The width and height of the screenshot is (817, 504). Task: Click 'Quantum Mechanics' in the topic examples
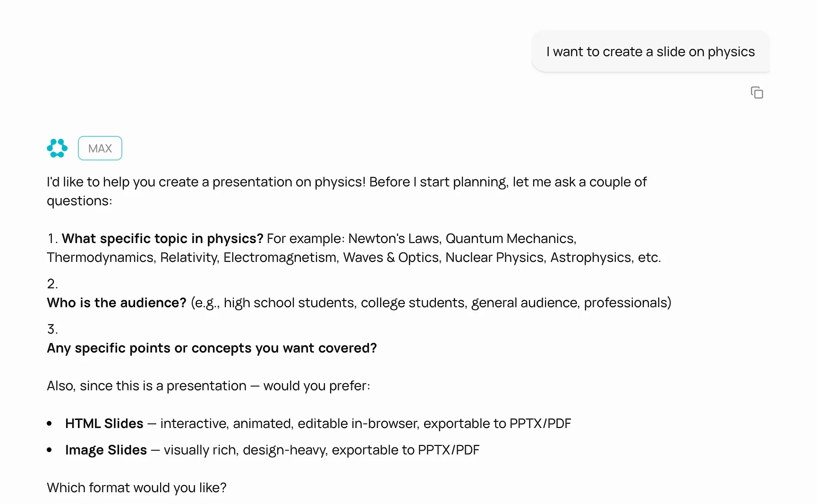click(510, 238)
